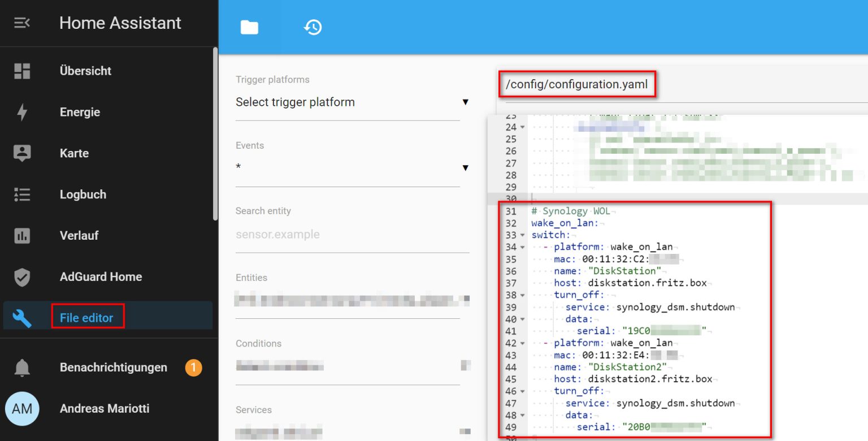Viewport: 868px width, 441px height.
Task: Open Logbuch via the list icon
Action: 23,194
